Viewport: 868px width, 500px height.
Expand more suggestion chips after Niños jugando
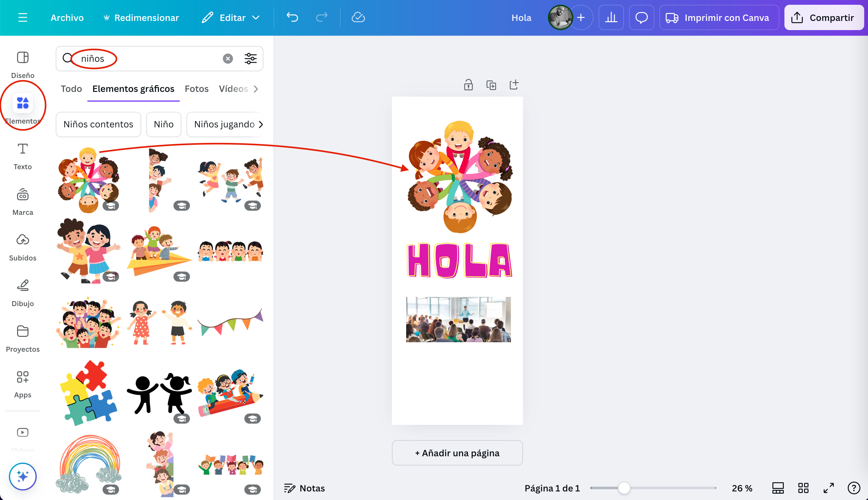pos(261,124)
